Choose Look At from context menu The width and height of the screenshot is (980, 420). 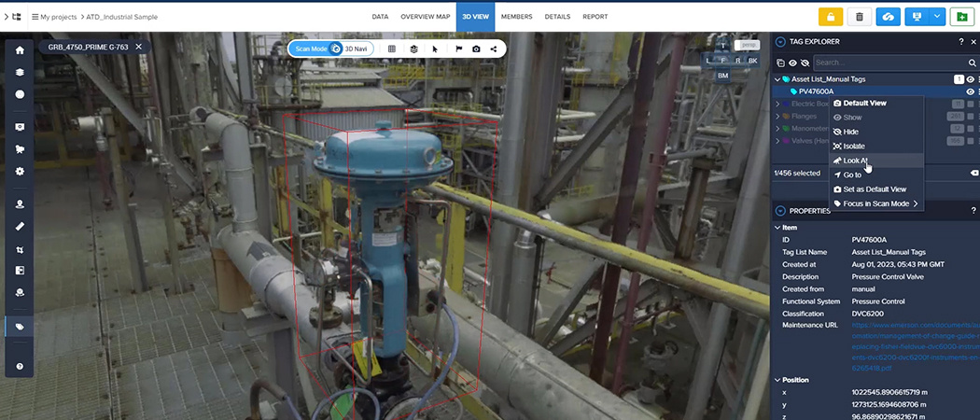coord(876,161)
